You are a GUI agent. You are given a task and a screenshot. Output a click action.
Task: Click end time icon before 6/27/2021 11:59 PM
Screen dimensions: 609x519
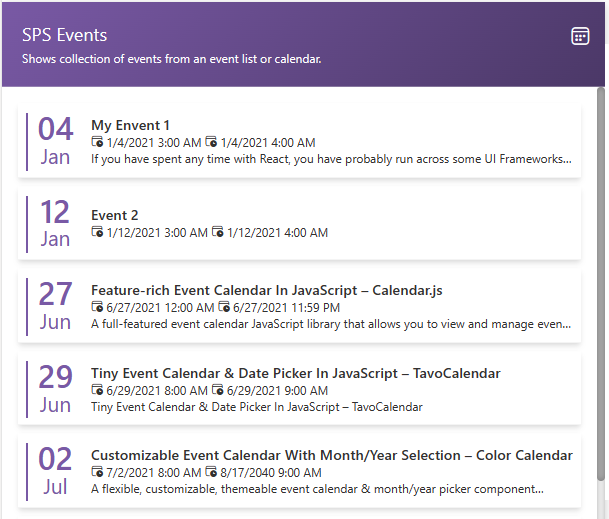point(224,307)
